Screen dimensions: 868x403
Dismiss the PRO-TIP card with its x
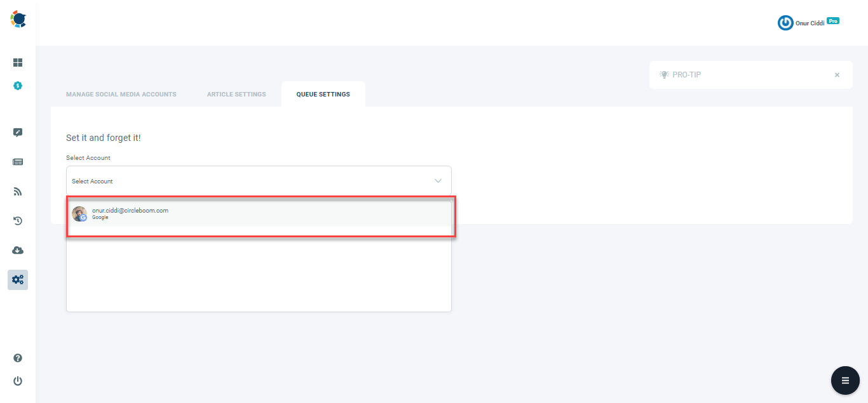(837, 74)
